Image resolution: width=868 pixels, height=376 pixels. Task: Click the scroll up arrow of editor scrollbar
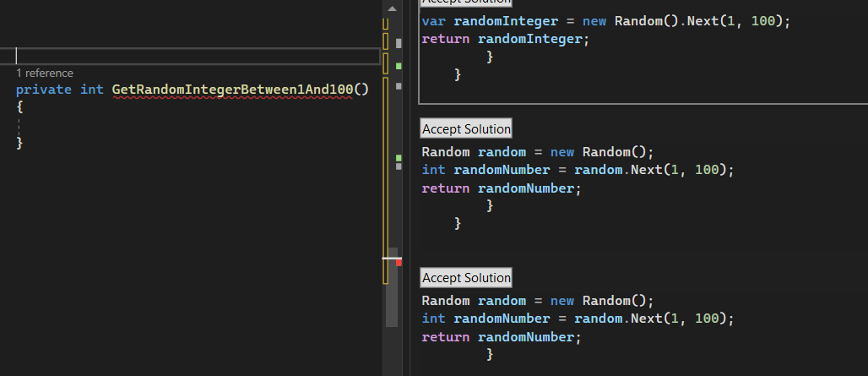pyautogui.click(x=392, y=8)
